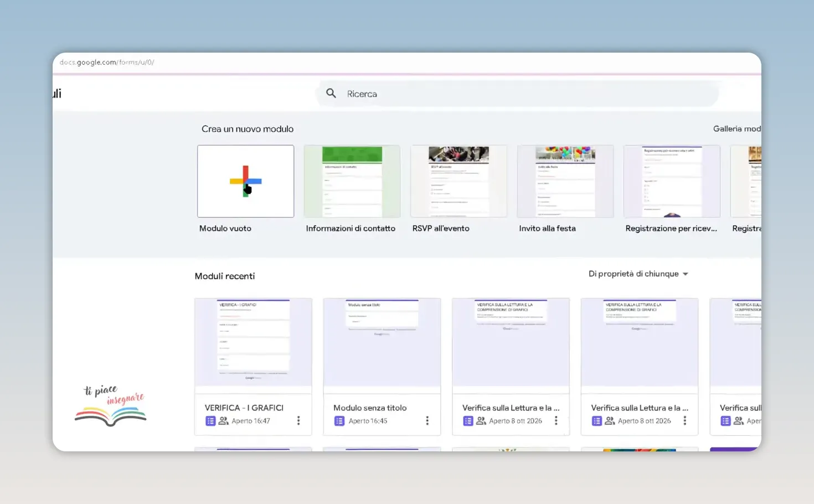Click the Forms icon on Modulo senza titolo card
This screenshot has height=504, width=814.
(339, 421)
